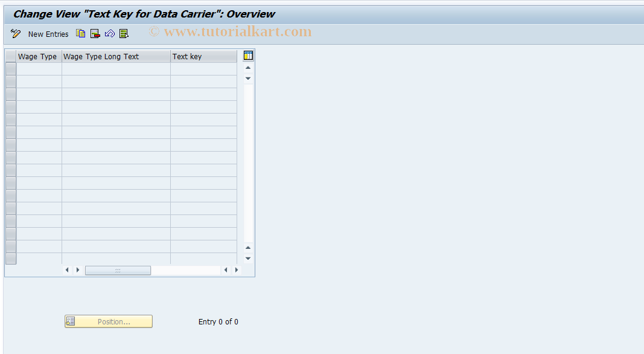The width and height of the screenshot is (644, 354).
Task: Select the last table row selector
Action: (x=11, y=259)
